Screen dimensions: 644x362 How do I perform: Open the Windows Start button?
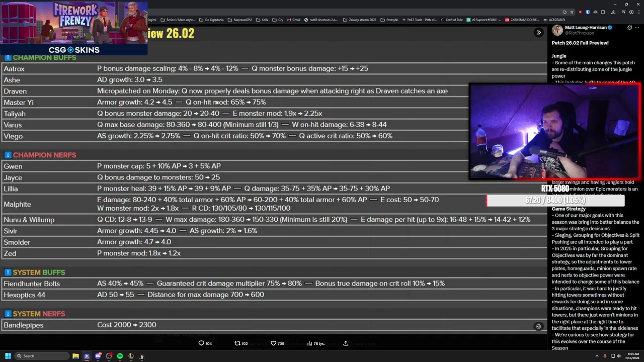[8, 356]
